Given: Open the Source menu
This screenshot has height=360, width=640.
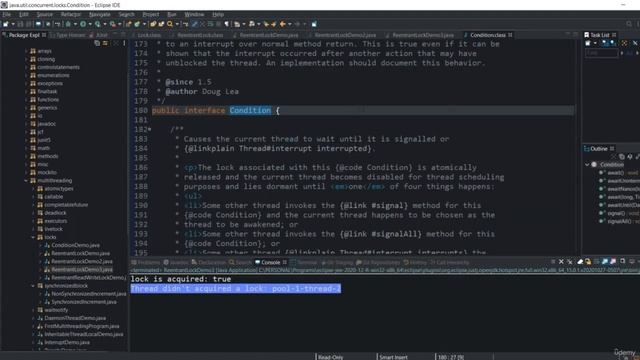Looking at the screenshot, I should 44,14.
